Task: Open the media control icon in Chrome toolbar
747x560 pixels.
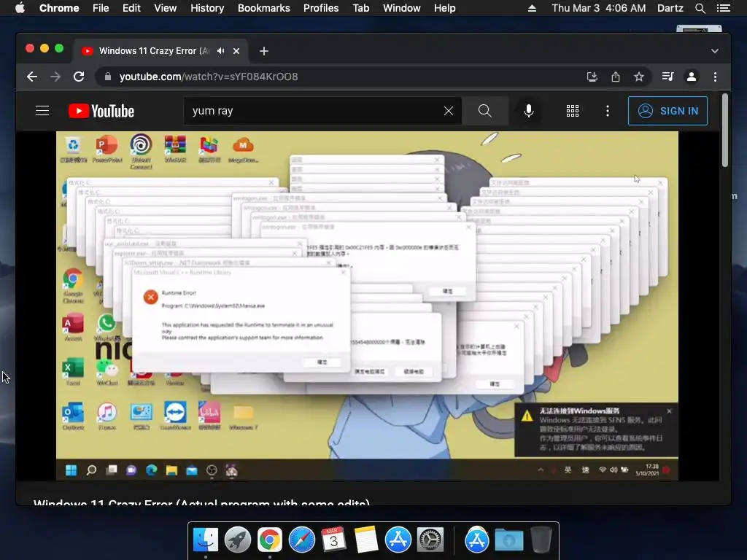Action: pyautogui.click(x=668, y=77)
